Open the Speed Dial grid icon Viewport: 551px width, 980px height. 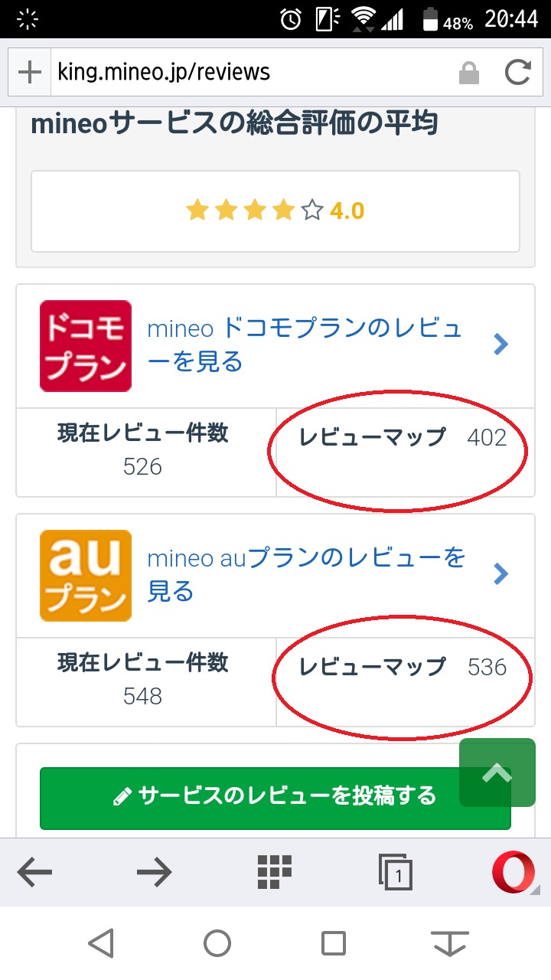pos(275,872)
